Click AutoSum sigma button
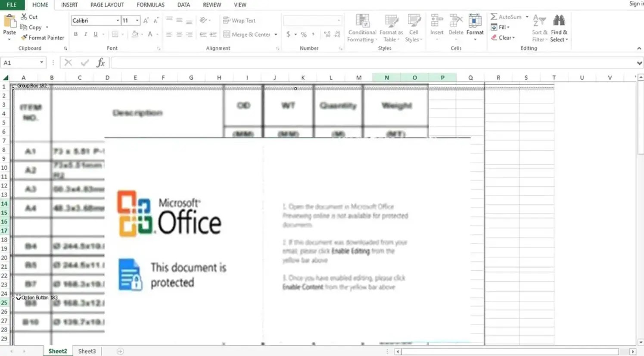644x356 pixels. point(506,17)
